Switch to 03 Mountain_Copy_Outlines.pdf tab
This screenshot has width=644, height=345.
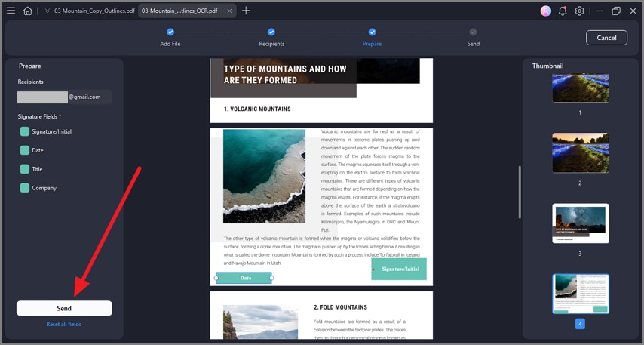(x=94, y=11)
